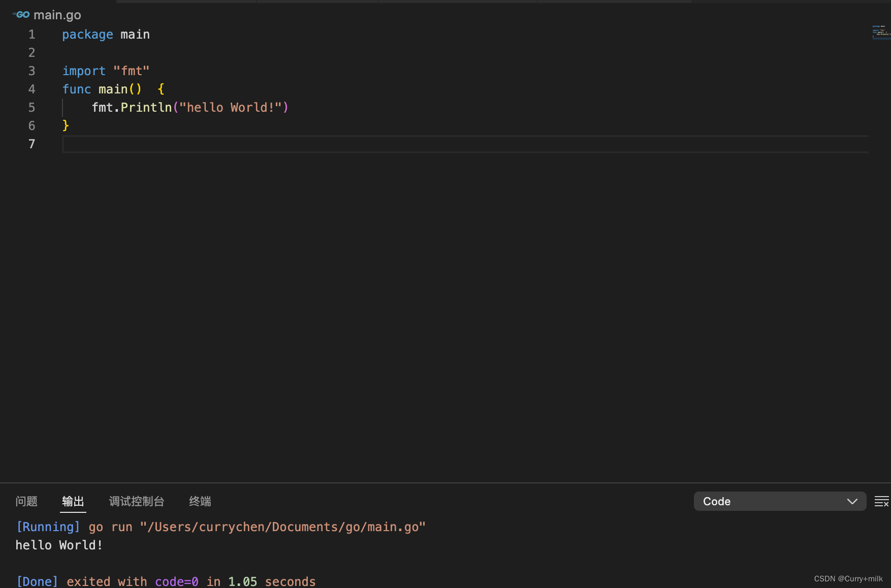Click the package keyword on line 1
Screen dimensions: 891x588
click(87, 35)
